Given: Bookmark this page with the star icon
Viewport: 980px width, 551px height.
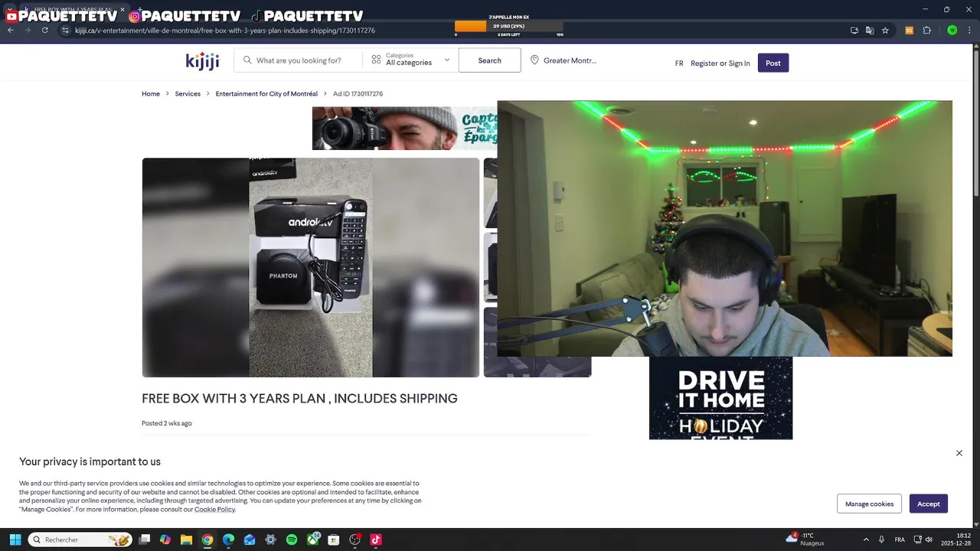Looking at the screenshot, I should pos(885,31).
